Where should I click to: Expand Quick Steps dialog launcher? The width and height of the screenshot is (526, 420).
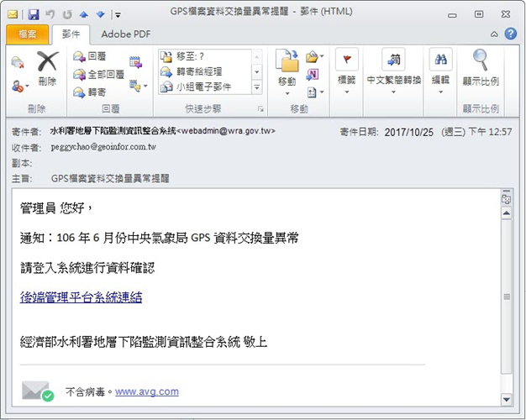tap(260, 110)
